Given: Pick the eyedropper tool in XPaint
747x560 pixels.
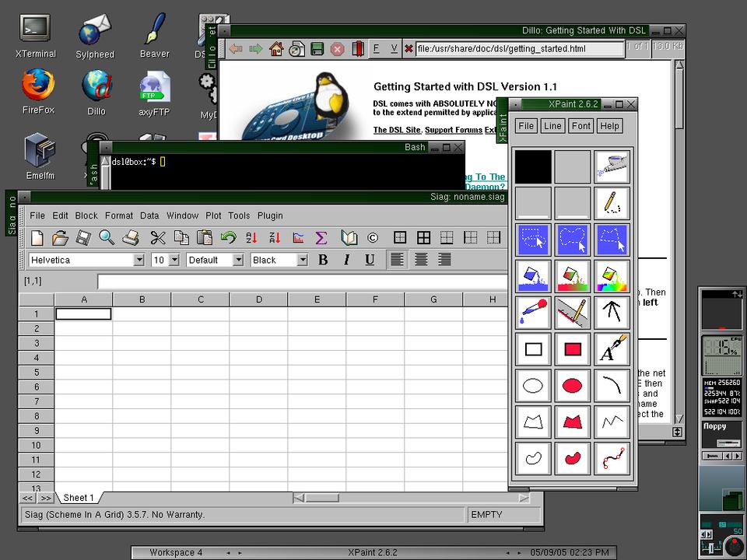Looking at the screenshot, I should tap(533, 313).
